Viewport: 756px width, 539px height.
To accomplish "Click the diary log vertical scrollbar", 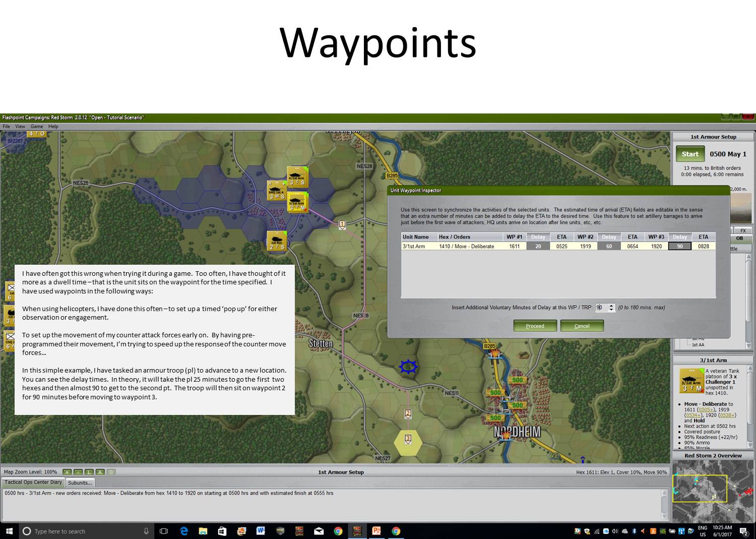I will pyautogui.click(x=665, y=504).
